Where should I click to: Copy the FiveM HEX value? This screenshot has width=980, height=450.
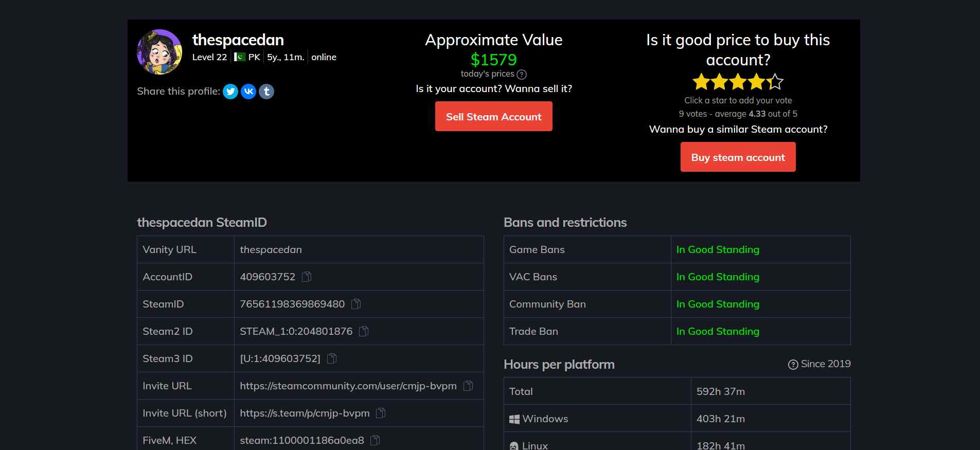(x=376, y=440)
